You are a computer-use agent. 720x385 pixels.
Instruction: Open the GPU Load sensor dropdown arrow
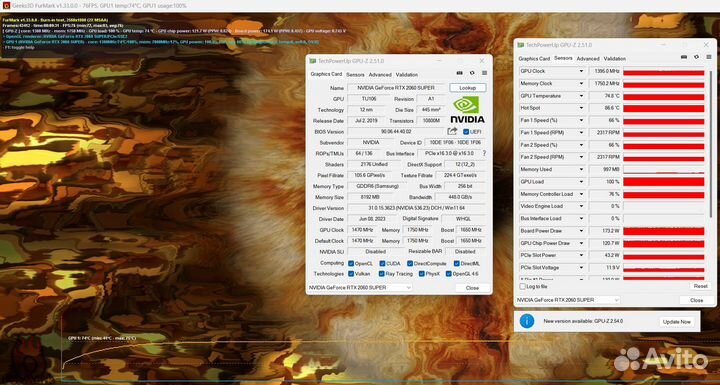click(581, 182)
